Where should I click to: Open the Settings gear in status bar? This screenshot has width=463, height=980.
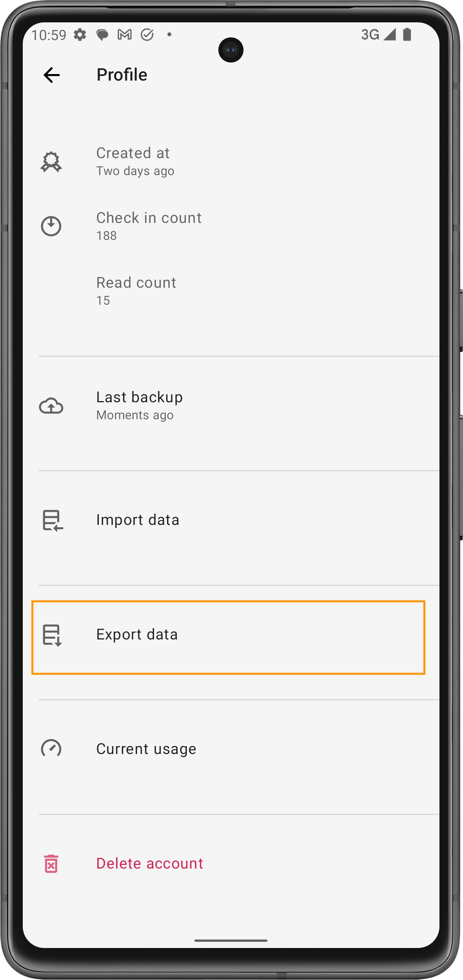(80, 35)
